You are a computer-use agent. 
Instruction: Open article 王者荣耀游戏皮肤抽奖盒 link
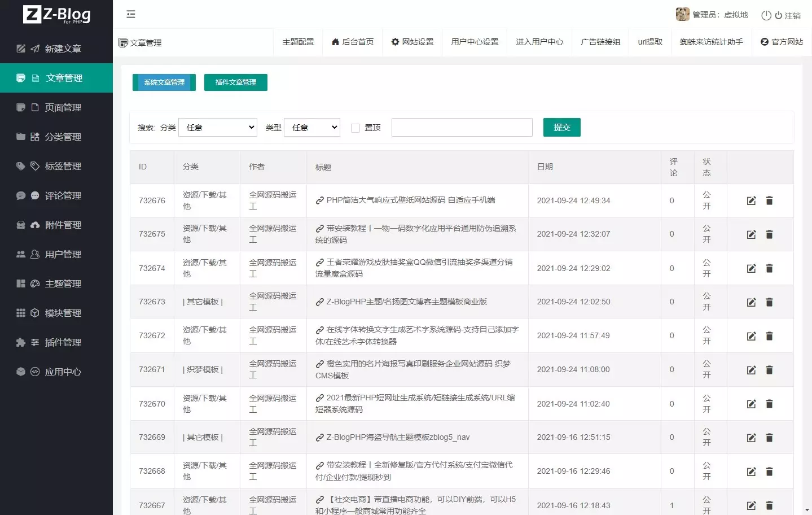[x=414, y=268]
